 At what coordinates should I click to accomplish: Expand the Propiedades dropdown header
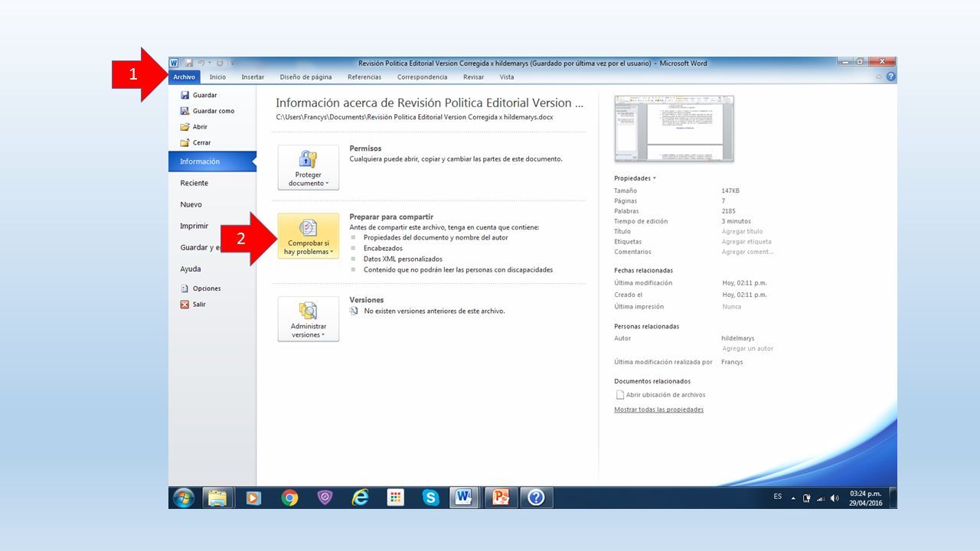pyautogui.click(x=635, y=178)
